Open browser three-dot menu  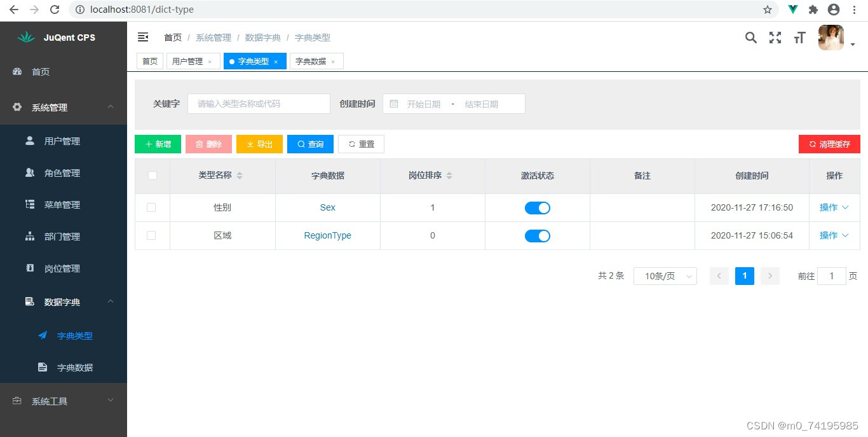pyautogui.click(x=855, y=10)
